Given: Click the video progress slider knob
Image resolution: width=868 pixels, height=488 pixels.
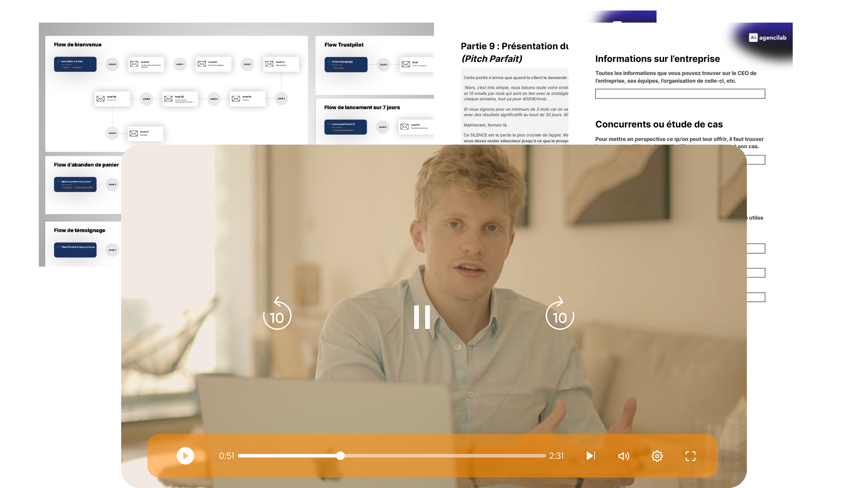Looking at the screenshot, I should [x=340, y=456].
